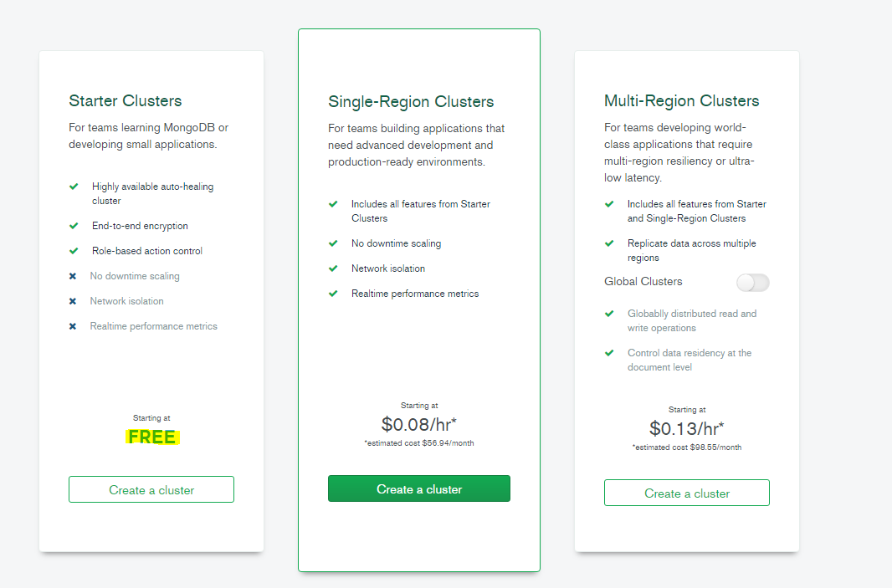
Task: Click the checkmark beside Globally distributed read and write operations
Action: [x=609, y=314]
